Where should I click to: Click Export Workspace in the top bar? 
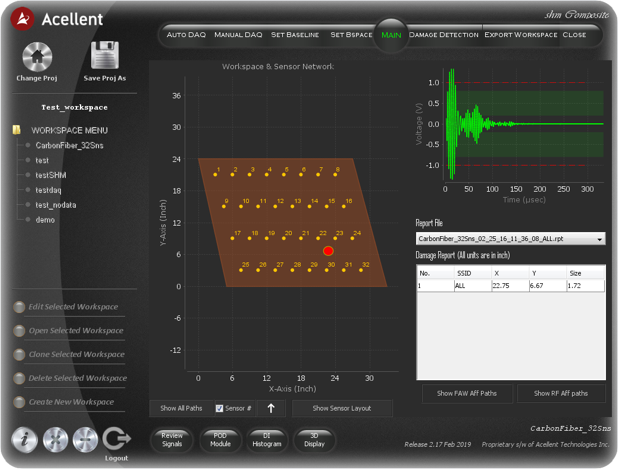(521, 35)
